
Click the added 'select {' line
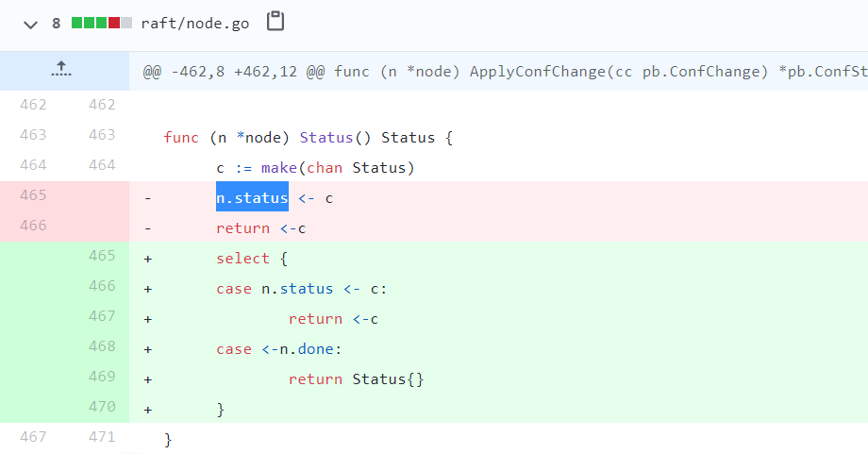pyautogui.click(x=242, y=258)
